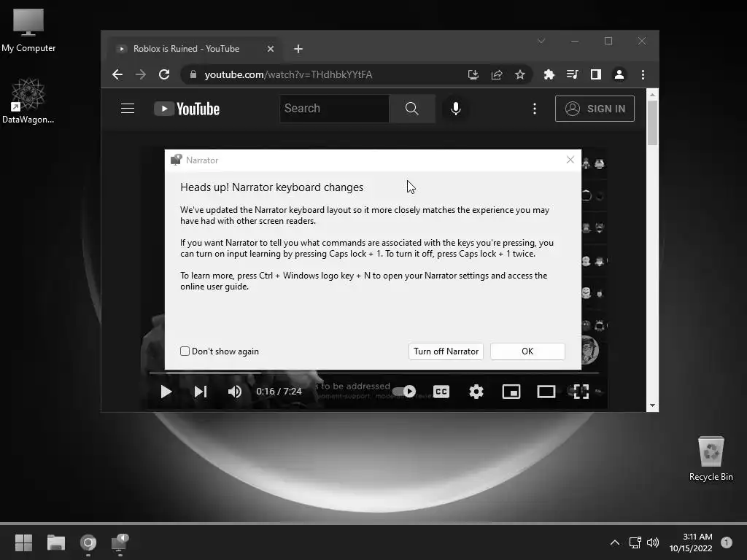Open notification center badge
This screenshot has height=560, width=747.
click(x=726, y=542)
